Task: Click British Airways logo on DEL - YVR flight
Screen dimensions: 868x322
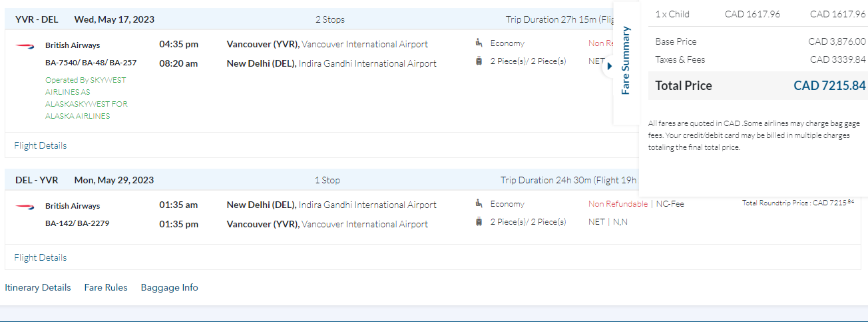Action: pos(25,206)
